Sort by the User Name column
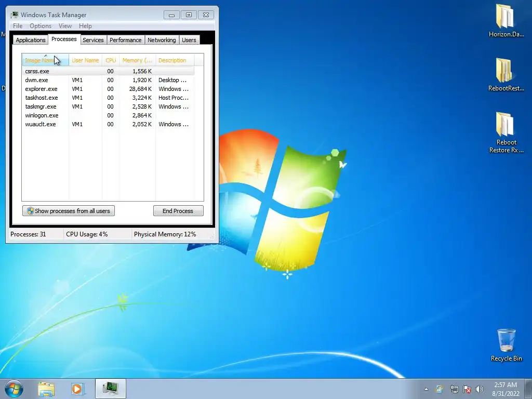 [x=85, y=60]
